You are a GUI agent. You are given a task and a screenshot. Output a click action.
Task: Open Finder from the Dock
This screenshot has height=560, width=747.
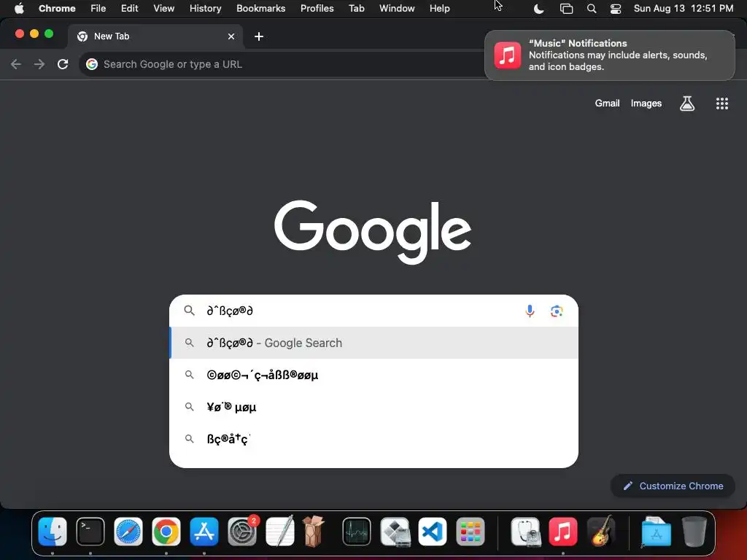53,532
